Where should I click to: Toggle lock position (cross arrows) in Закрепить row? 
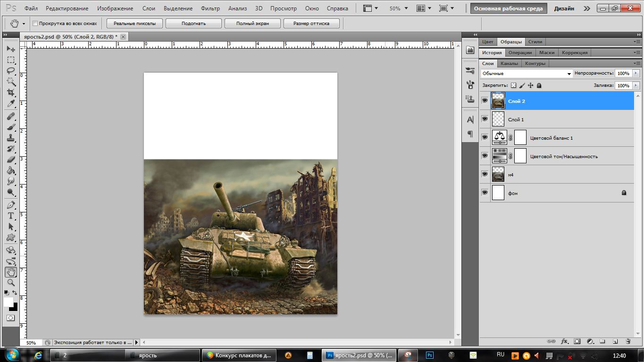530,85
